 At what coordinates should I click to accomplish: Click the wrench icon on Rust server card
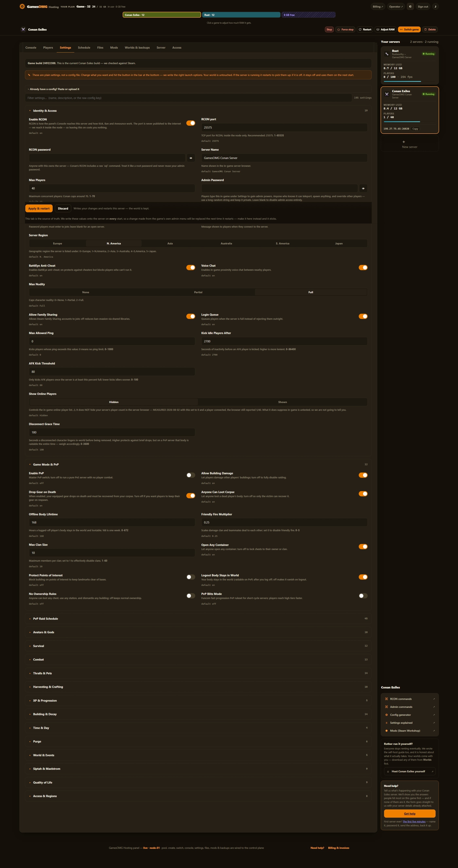[387, 54]
